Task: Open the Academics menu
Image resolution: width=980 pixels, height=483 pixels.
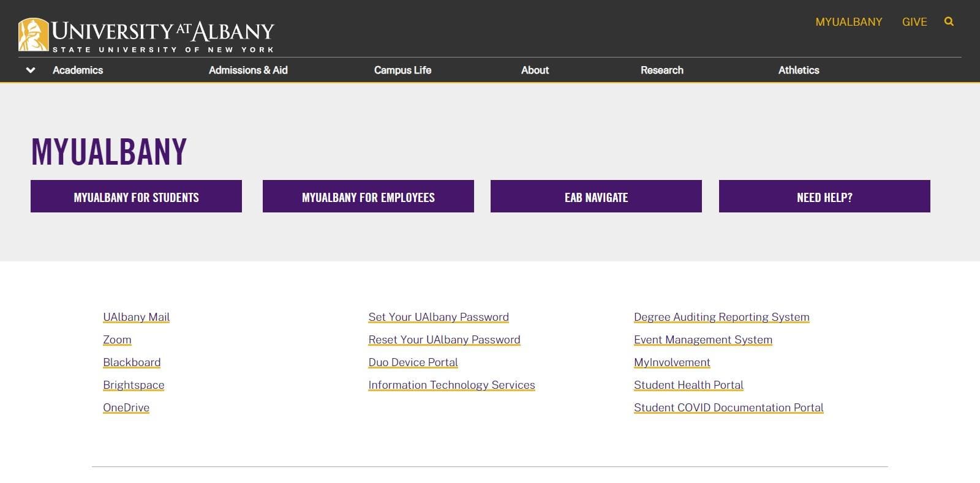Action: (78, 70)
